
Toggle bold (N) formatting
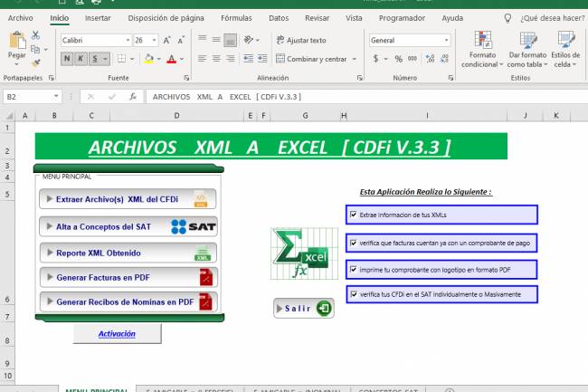[67, 59]
